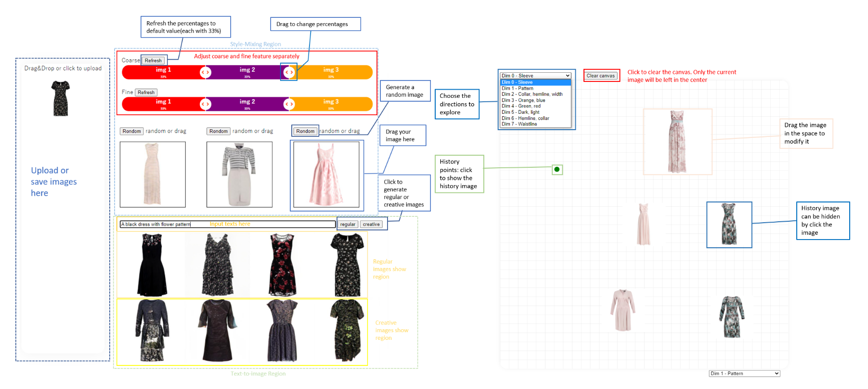Open the Dim 0 - Sleeve dropdown
Image resolution: width=868 pixels, height=389 pixels.
[535, 76]
